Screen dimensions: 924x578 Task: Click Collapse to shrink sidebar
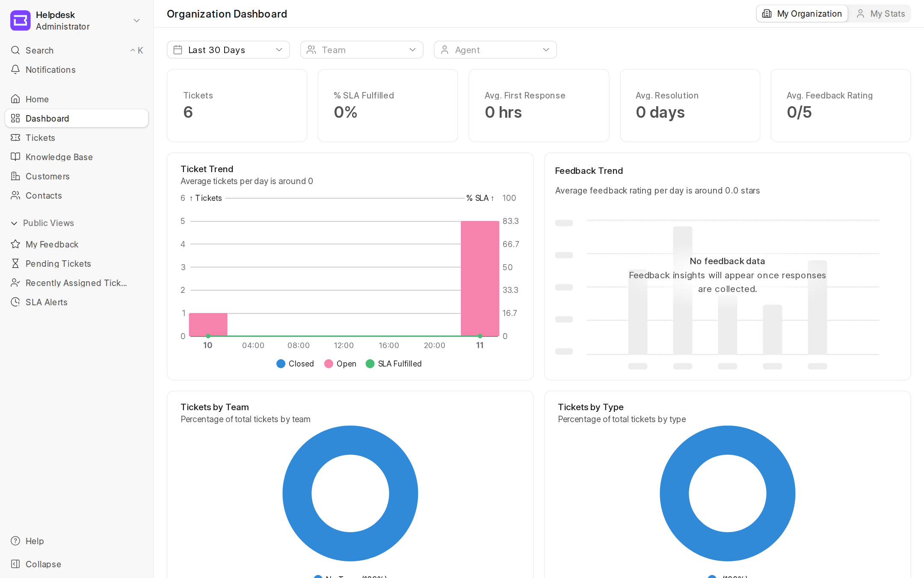click(77, 564)
